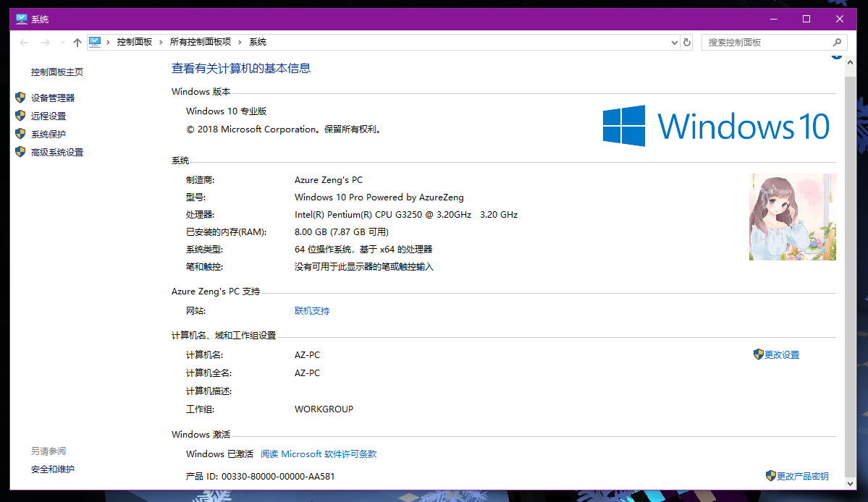Click Azure Zeng's PC manufacturer value
Image resolution: width=868 pixels, height=502 pixels.
pyautogui.click(x=328, y=179)
